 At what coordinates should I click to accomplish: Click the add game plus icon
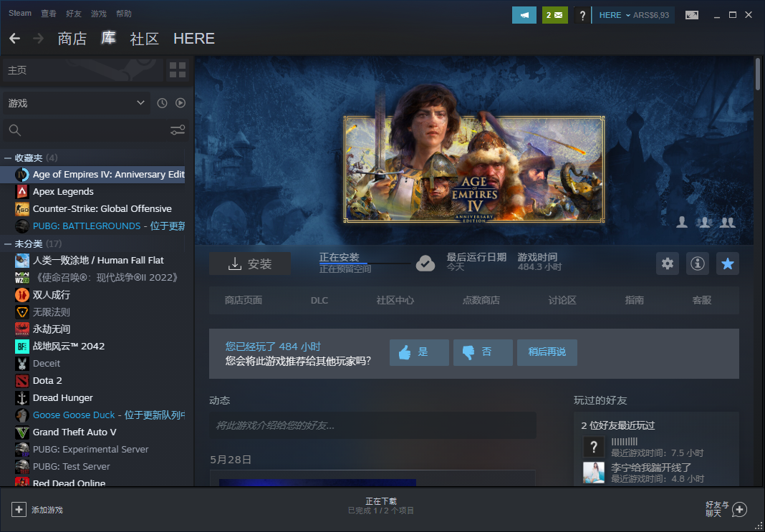click(x=19, y=510)
